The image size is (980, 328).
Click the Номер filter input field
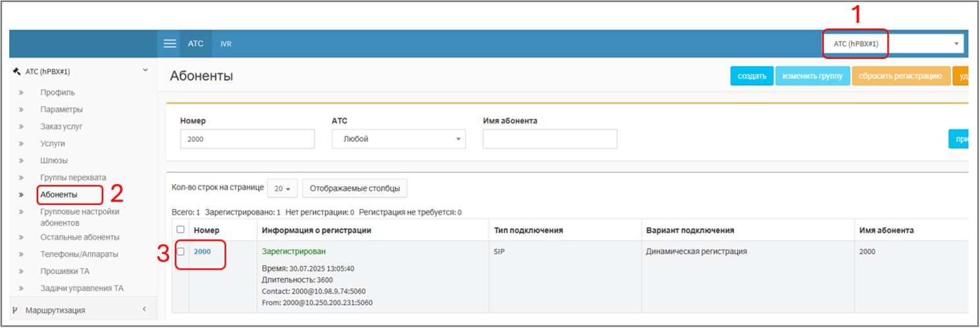click(247, 139)
